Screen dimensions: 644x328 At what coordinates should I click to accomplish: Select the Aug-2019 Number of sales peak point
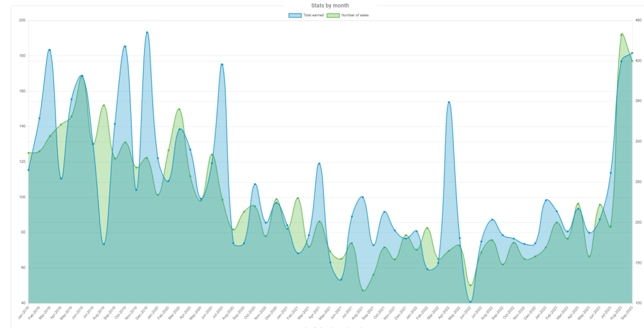coord(104,105)
